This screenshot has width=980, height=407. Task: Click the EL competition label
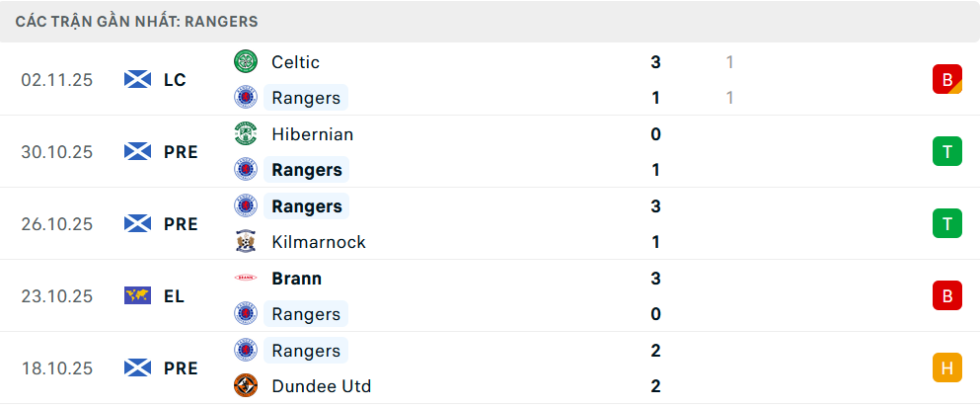click(x=175, y=295)
